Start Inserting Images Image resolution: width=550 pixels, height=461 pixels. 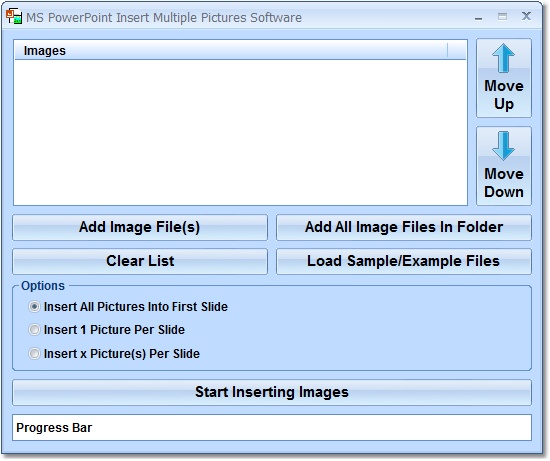pyautogui.click(x=272, y=393)
